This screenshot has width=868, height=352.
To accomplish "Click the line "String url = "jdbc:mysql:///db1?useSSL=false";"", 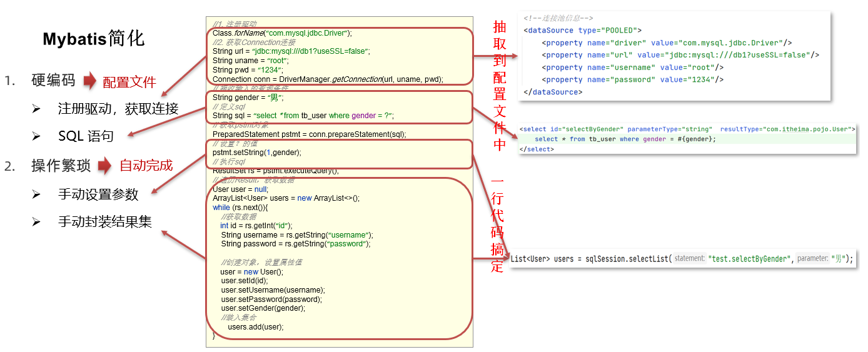I will coord(291,51).
